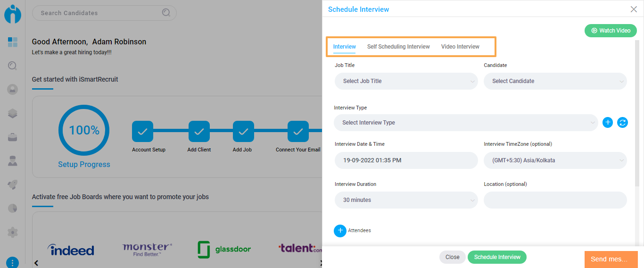The image size is (644, 268).
Task: Click the blue plus next to Interview Type
Action: [608, 123]
